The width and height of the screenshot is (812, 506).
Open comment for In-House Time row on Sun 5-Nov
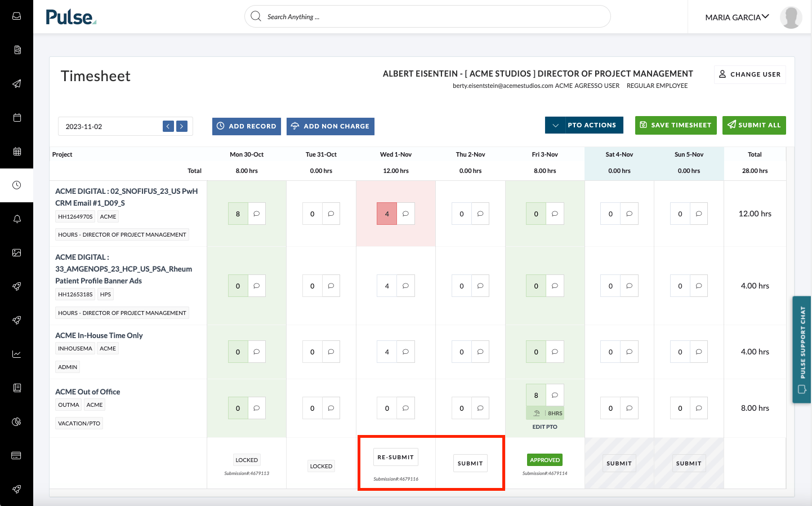[x=699, y=352]
